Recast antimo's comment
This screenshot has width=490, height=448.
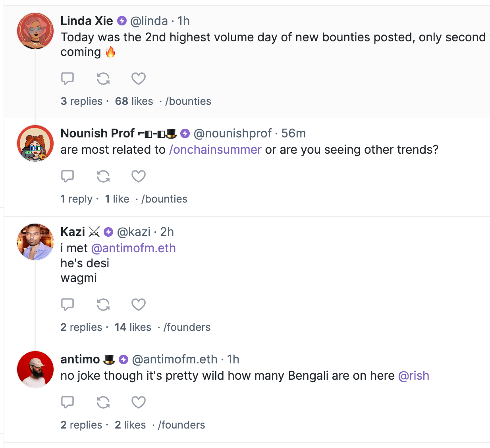click(103, 402)
